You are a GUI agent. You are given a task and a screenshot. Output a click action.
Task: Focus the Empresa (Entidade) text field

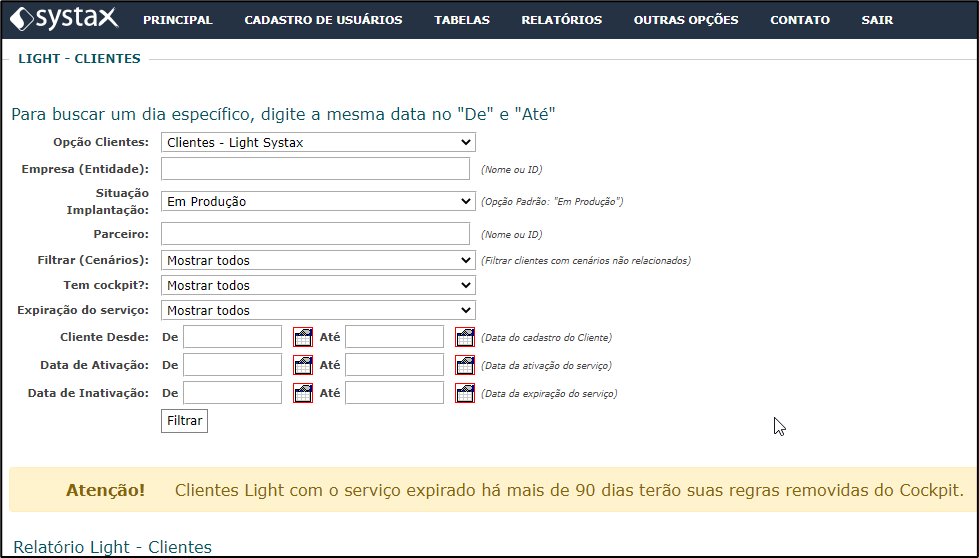315,169
